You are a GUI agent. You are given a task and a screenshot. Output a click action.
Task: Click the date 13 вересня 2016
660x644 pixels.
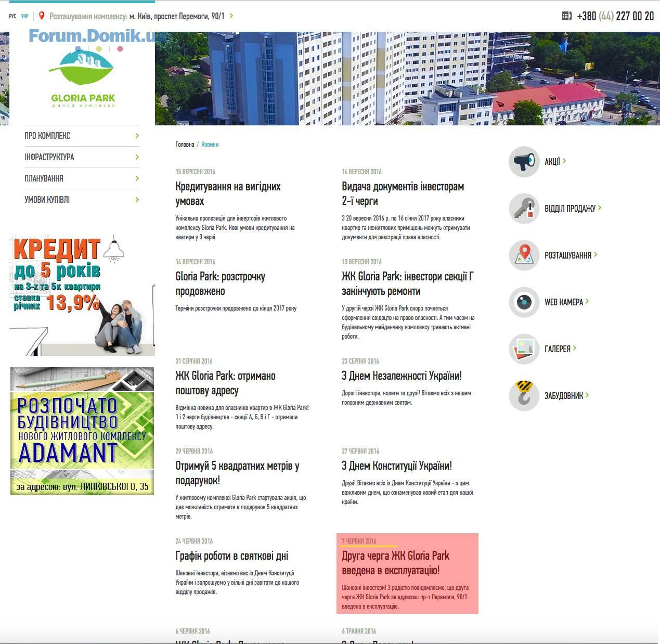click(x=362, y=262)
